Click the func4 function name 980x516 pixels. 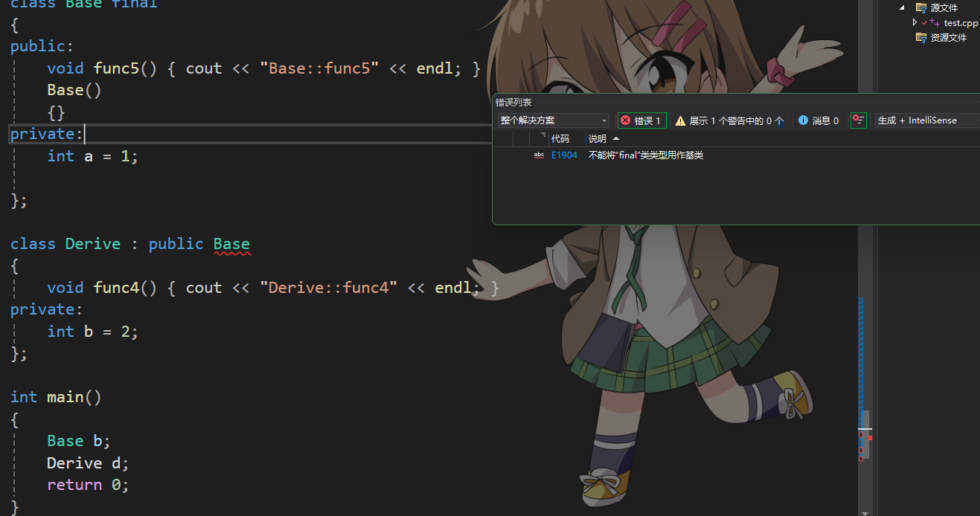tap(116, 288)
